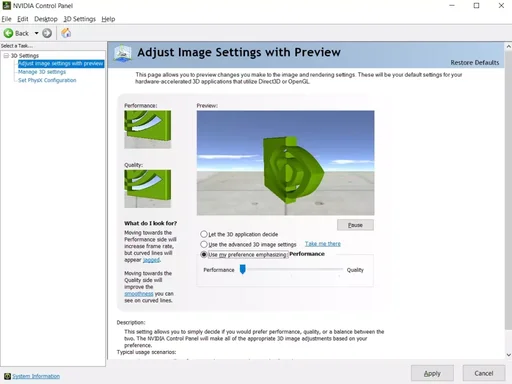
Task: Click the Quality sample thumbnail
Action: tap(148, 189)
